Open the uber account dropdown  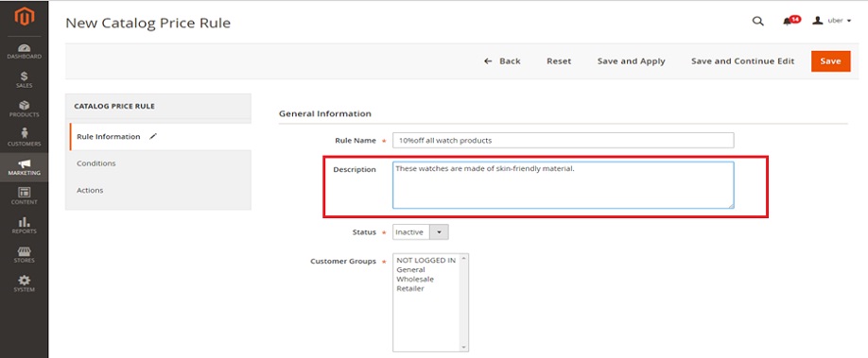[x=831, y=21]
